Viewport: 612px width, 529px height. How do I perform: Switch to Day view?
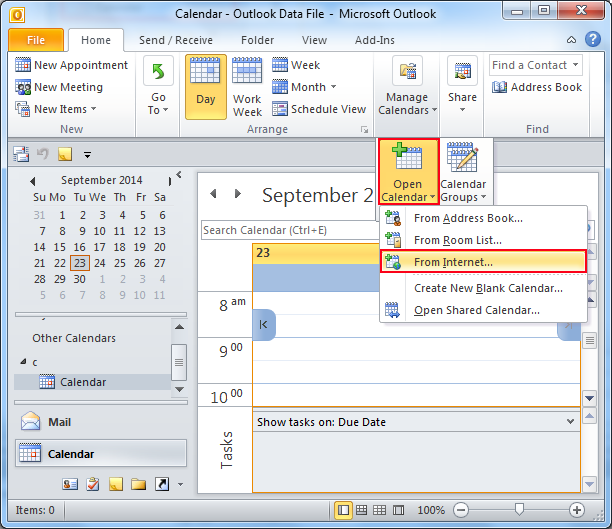206,87
